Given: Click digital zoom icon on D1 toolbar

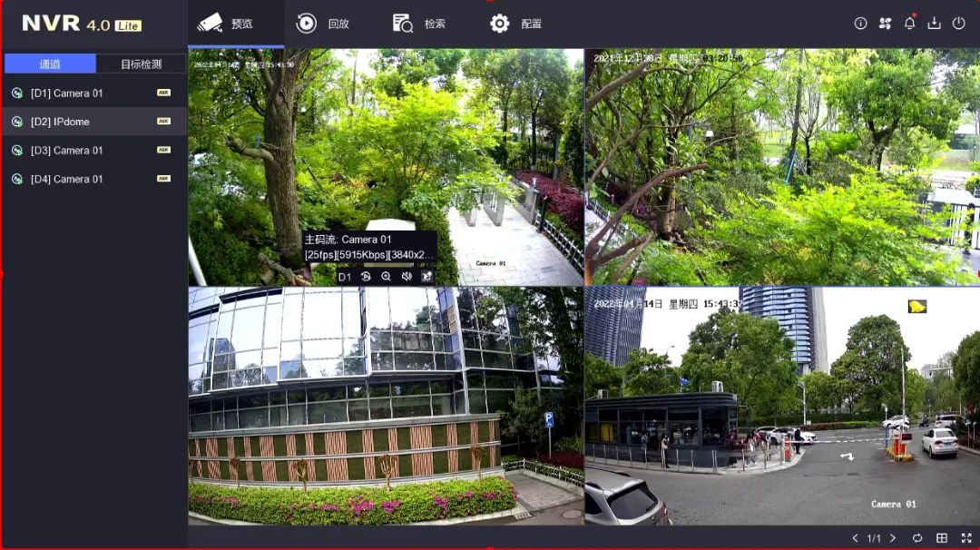Looking at the screenshot, I should [386, 277].
